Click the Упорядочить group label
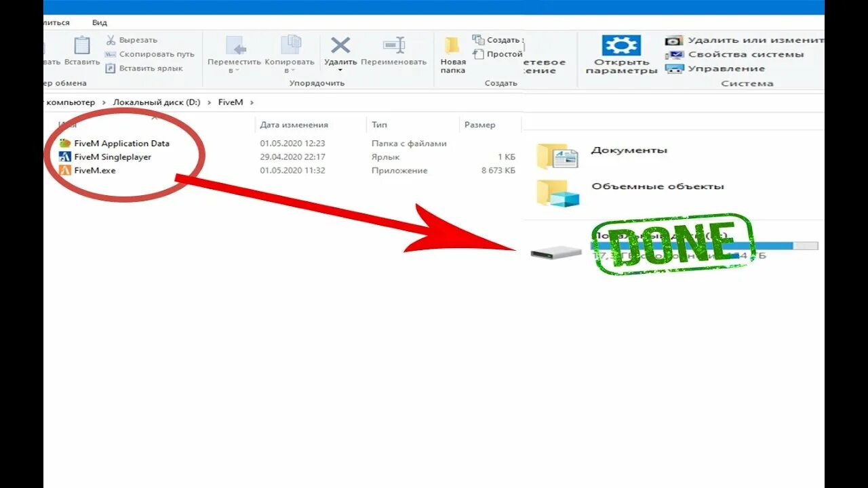This screenshot has width=868, height=488. 317,83
